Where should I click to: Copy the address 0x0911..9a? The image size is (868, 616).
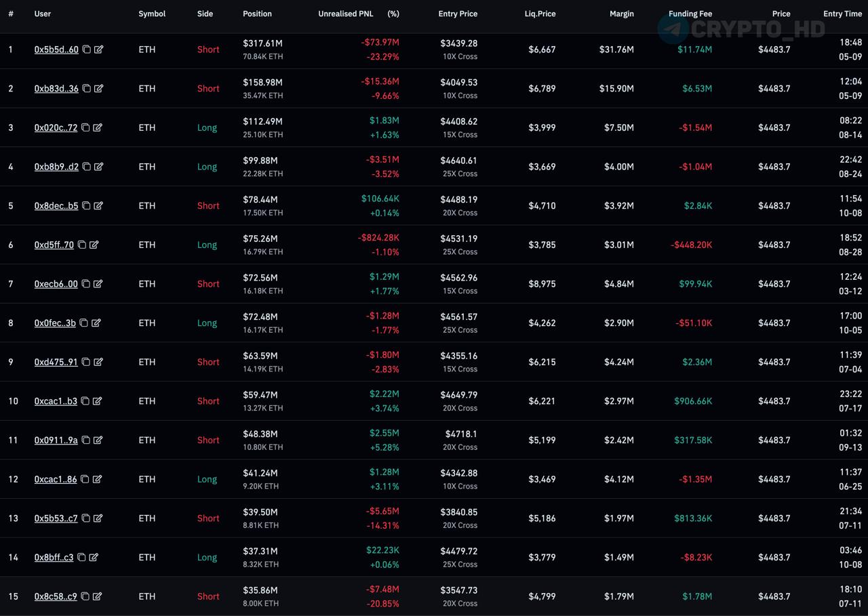click(x=85, y=440)
